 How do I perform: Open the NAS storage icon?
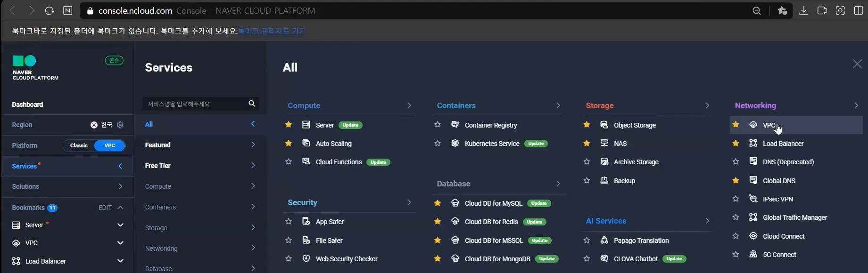pyautogui.click(x=604, y=143)
